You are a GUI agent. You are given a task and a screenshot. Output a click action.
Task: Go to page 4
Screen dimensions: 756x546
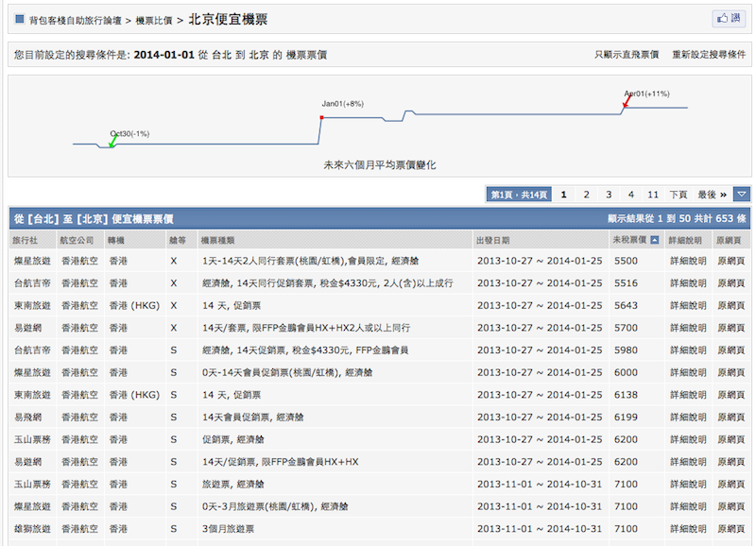[630, 195]
